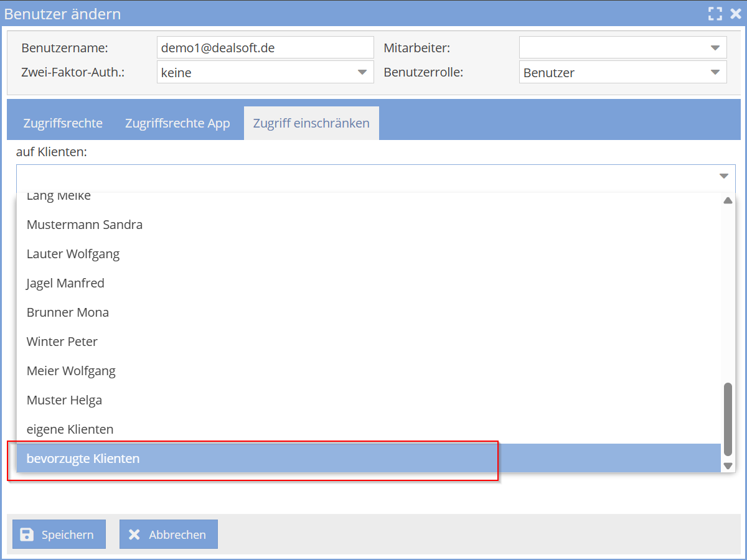Select Mustermann Sandra from the list
This screenshot has height=560, width=747.
tap(85, 225)
